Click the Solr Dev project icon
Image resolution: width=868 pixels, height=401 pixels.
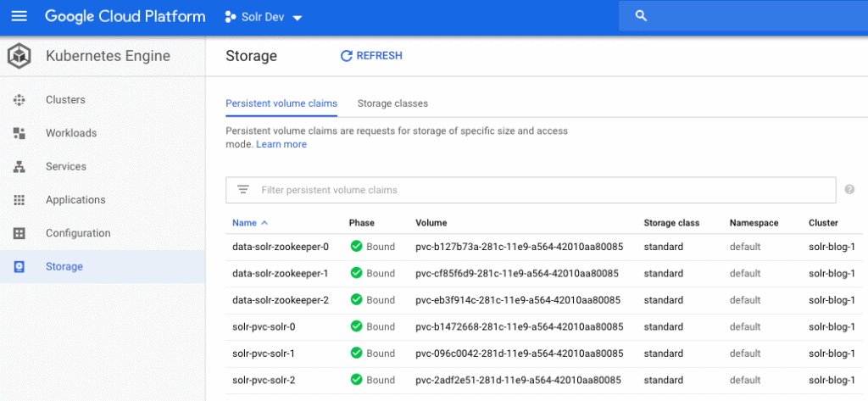[231, 17]
